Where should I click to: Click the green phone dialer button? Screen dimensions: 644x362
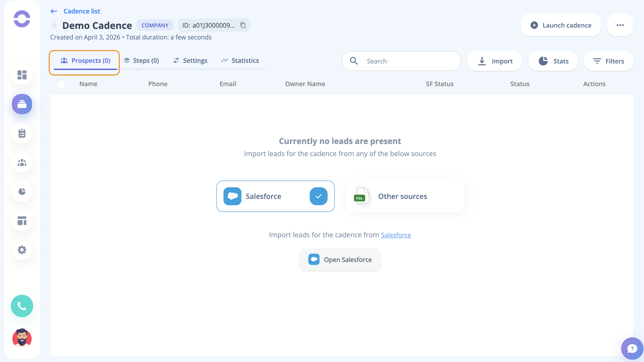coord(22,306)
